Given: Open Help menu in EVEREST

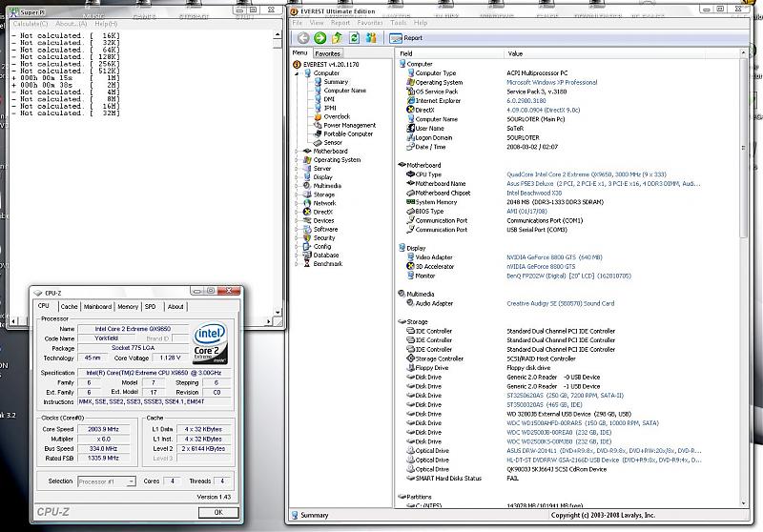Looking at the screenshot, I should pyautogui.click(x=421, y=23).
